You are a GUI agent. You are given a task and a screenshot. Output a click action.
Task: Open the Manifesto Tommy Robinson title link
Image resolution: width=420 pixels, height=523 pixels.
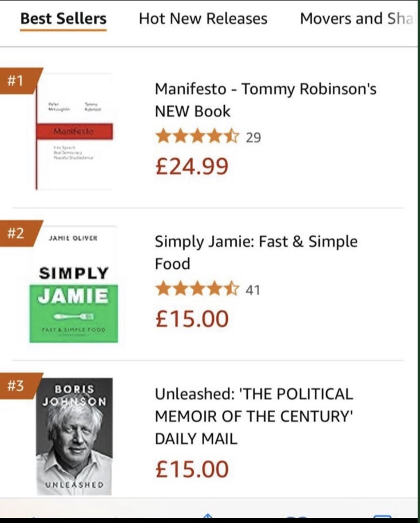pos(265,100)
